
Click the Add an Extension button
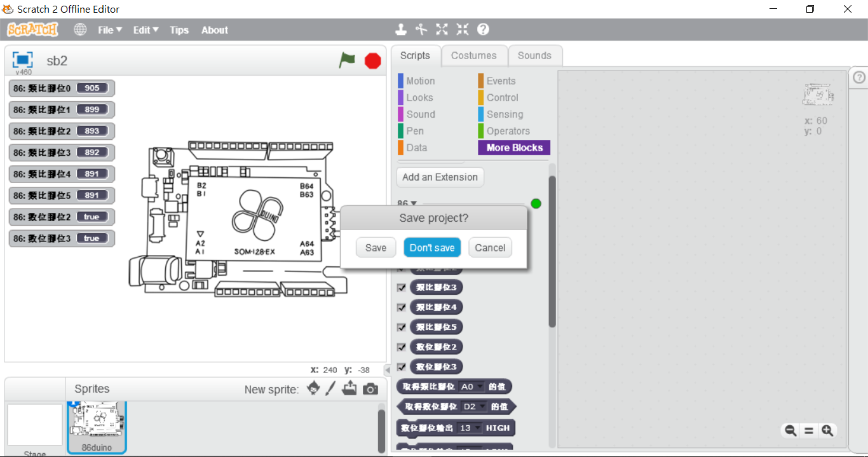440,177
